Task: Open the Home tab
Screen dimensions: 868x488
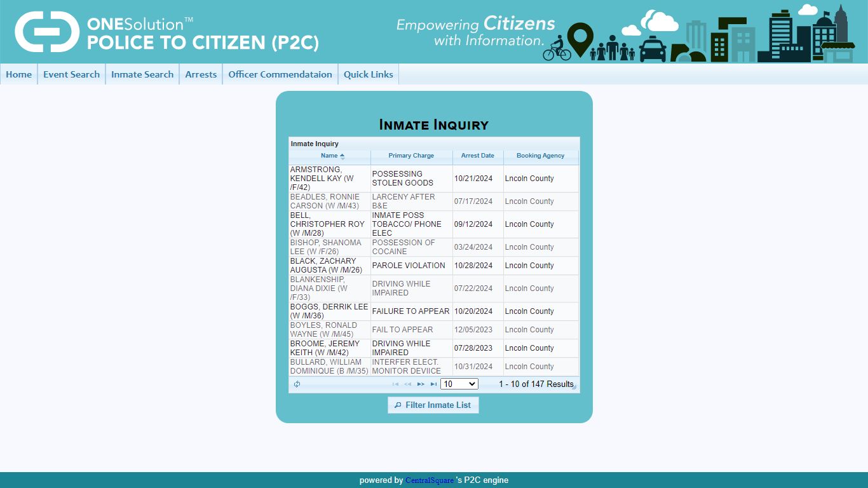Action: pos(18,74)
